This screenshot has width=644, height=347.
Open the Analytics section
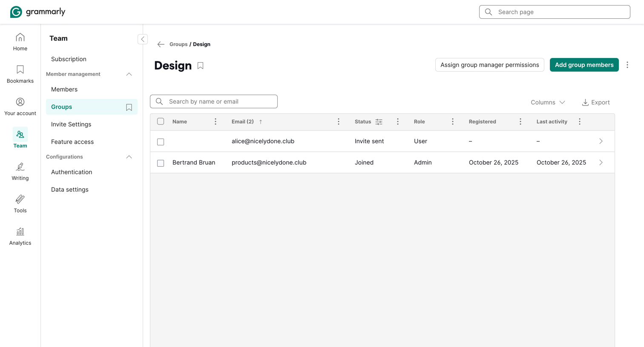point(20,237)
